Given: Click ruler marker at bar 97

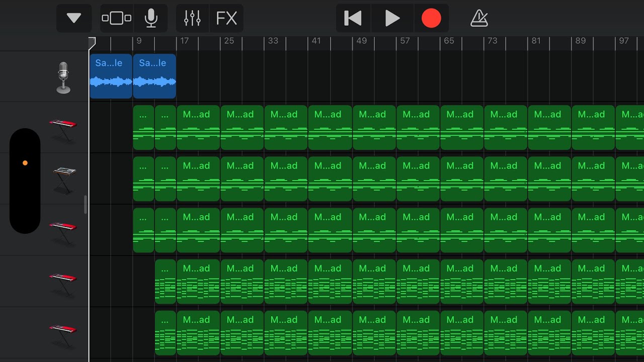Looking at the screenshot, I should 624,41.
